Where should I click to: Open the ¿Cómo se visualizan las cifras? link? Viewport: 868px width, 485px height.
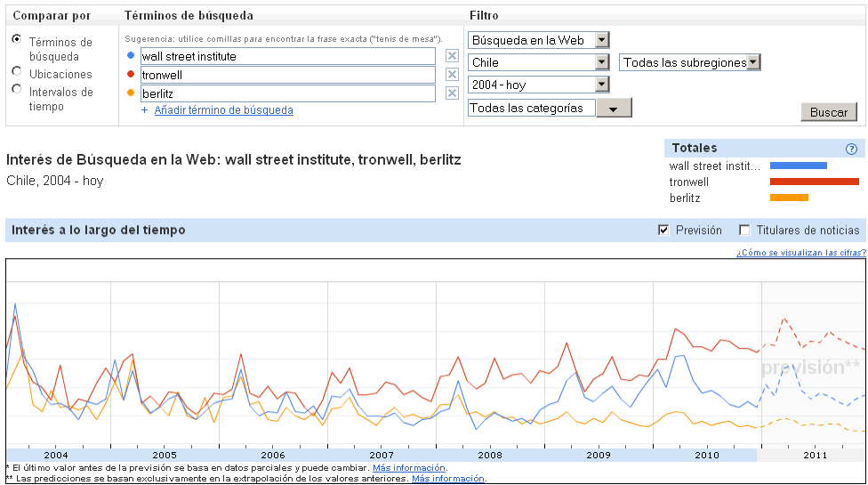click(801, 253)
